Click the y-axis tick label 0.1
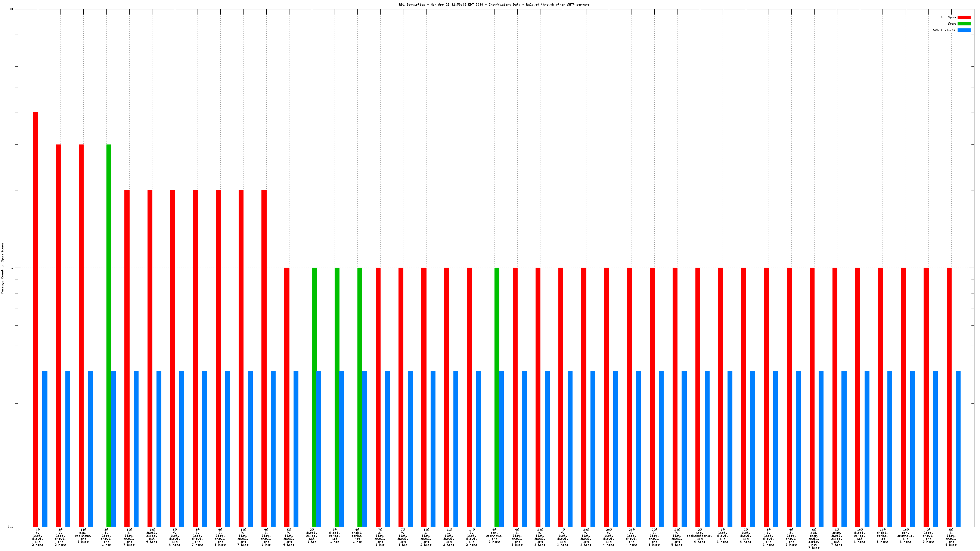The image size is (980, 551). 10,527
